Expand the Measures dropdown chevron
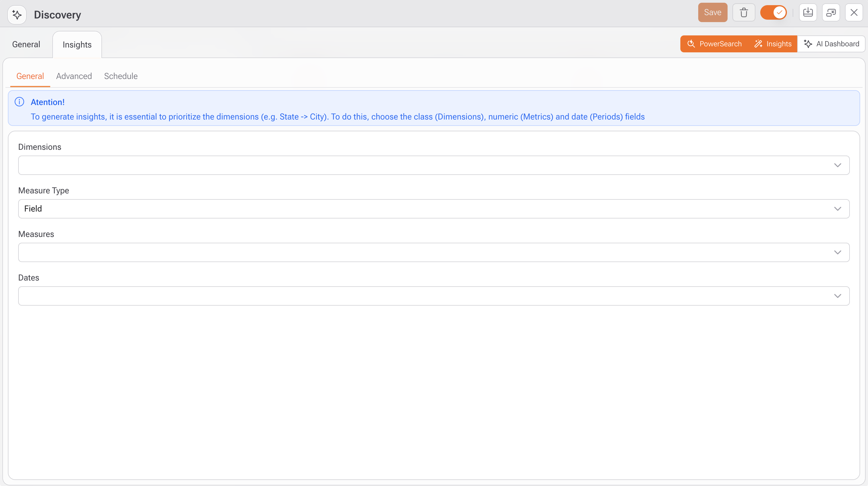The image size is (868, 486). tap(837, 252)
